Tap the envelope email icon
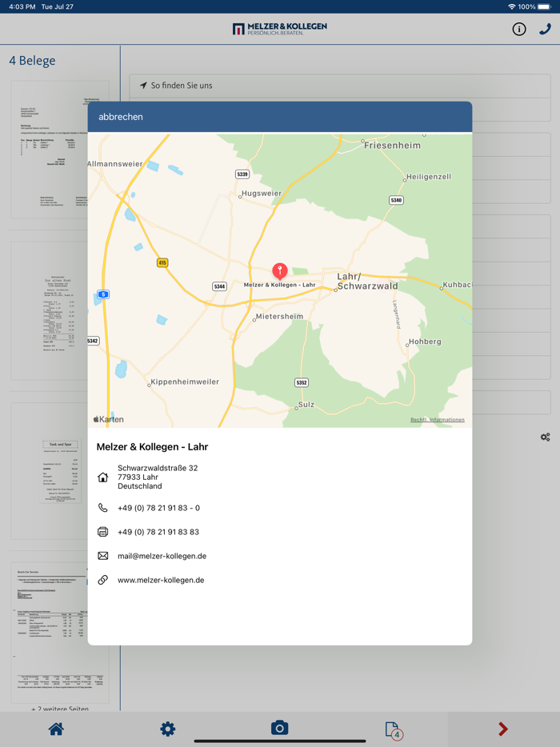 103,556
